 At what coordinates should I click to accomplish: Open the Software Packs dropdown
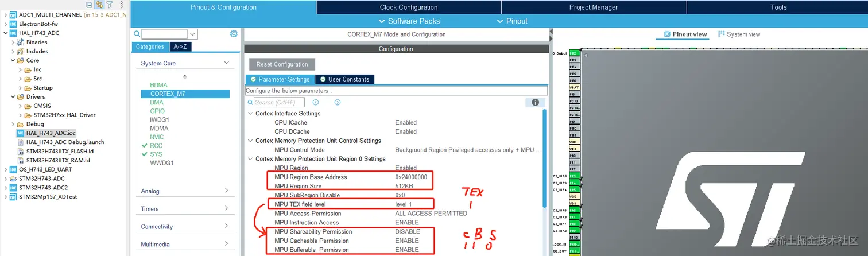coord(410,21)
